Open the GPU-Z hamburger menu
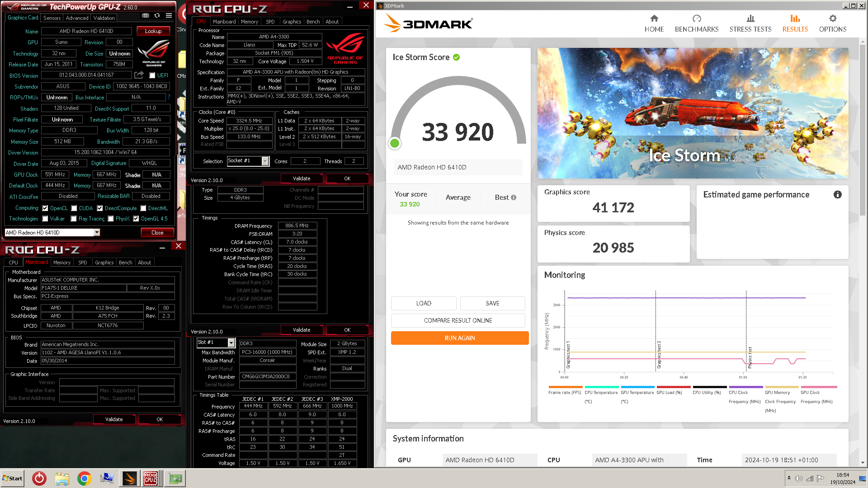The width and height of the screenshot is (868, 488). click(169, 15)
